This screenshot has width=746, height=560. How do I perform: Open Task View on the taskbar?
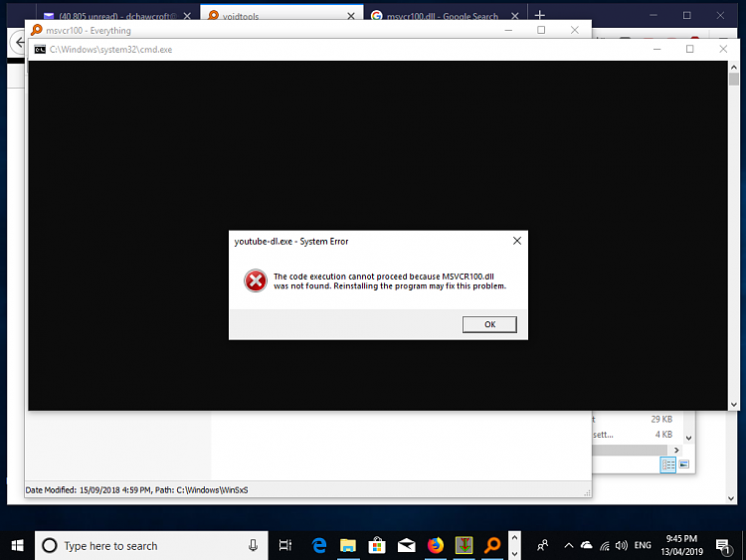pos(285,545)
